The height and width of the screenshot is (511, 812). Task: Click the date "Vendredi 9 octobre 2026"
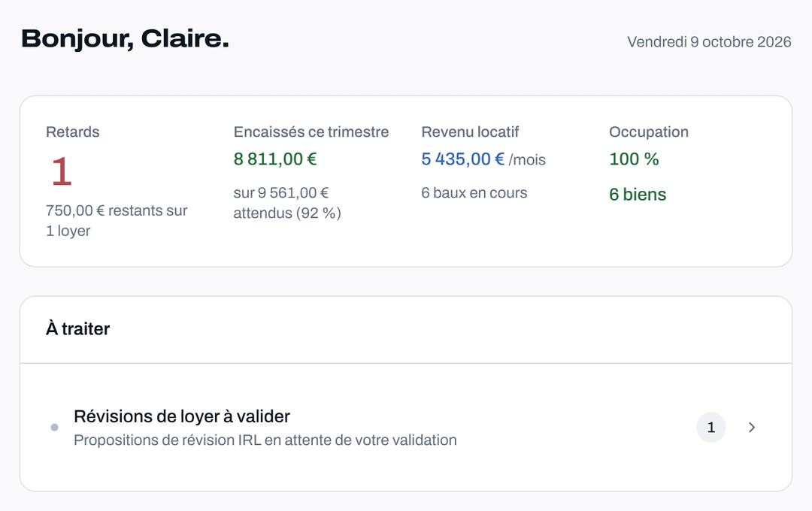click(x=709, y=42)
